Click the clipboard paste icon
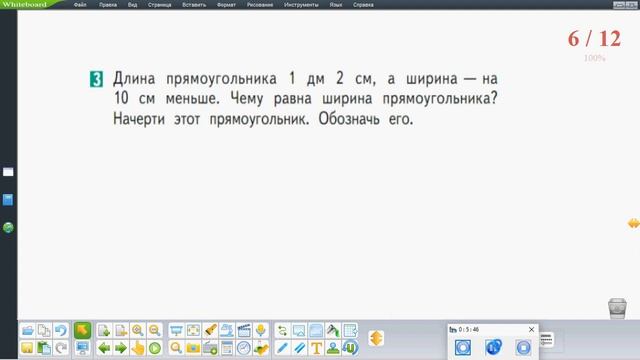 [x=44, y=348]
